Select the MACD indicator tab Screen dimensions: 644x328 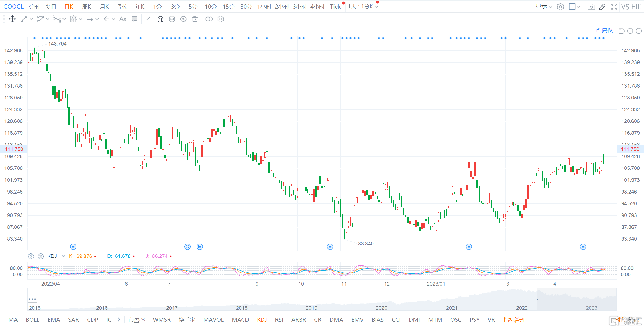click(240, 320)
